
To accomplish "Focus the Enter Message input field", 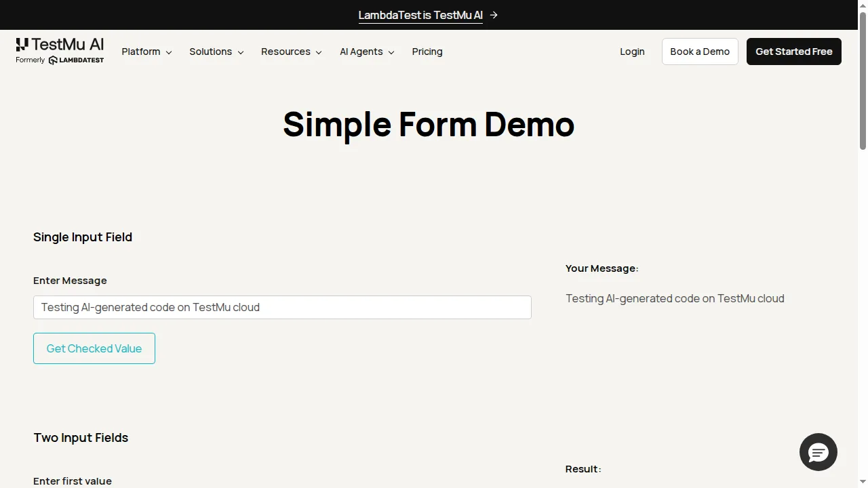I will tap(282, 307).
